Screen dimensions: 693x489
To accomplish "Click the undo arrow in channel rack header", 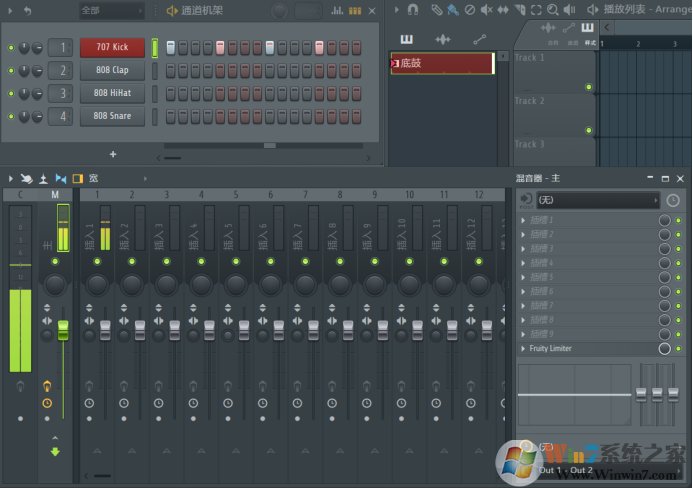I will pyautogui.click(x=27, y=10).
